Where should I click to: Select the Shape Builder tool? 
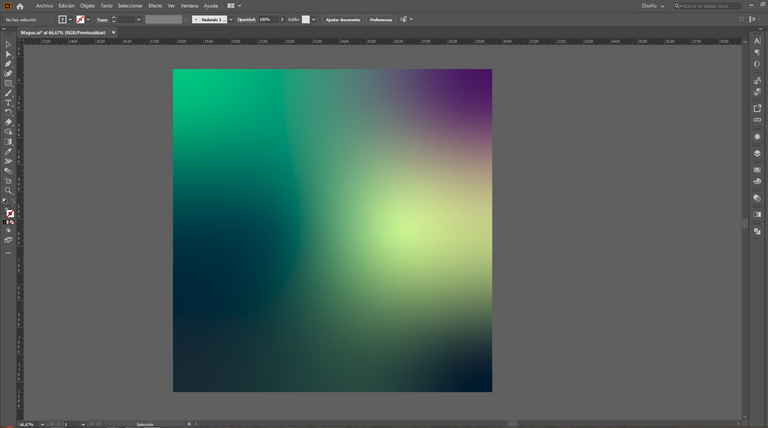click(x=8, y=132)
